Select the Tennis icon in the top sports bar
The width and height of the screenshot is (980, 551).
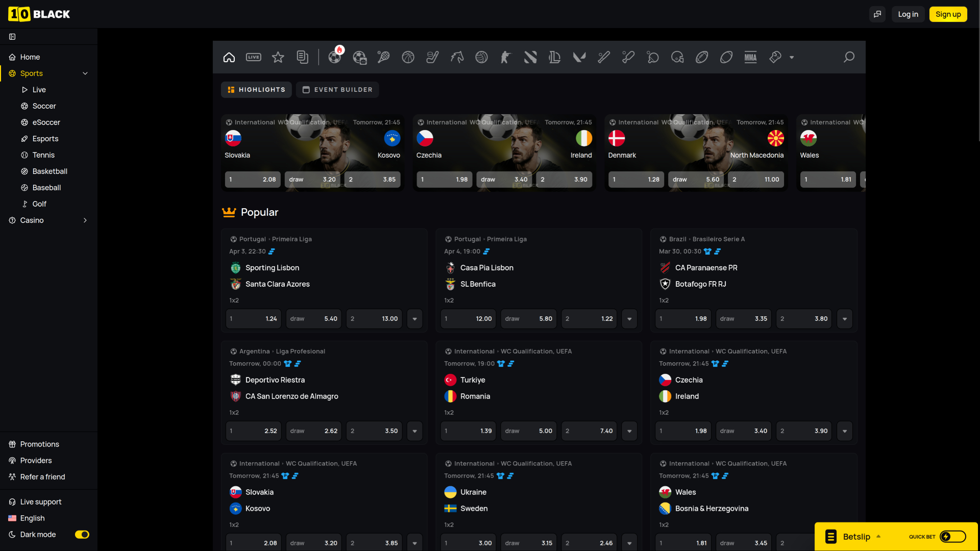coord(383,57)
